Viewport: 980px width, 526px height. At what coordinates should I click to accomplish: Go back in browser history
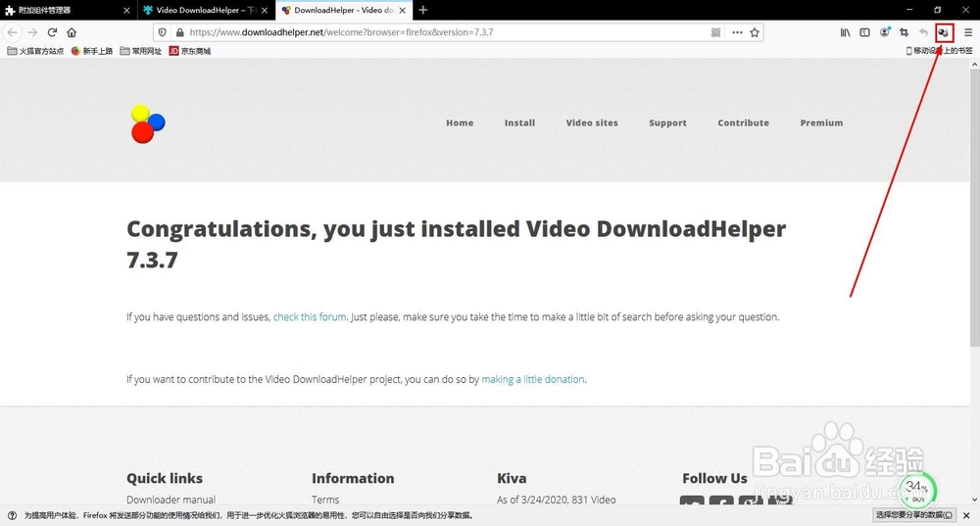13,32
